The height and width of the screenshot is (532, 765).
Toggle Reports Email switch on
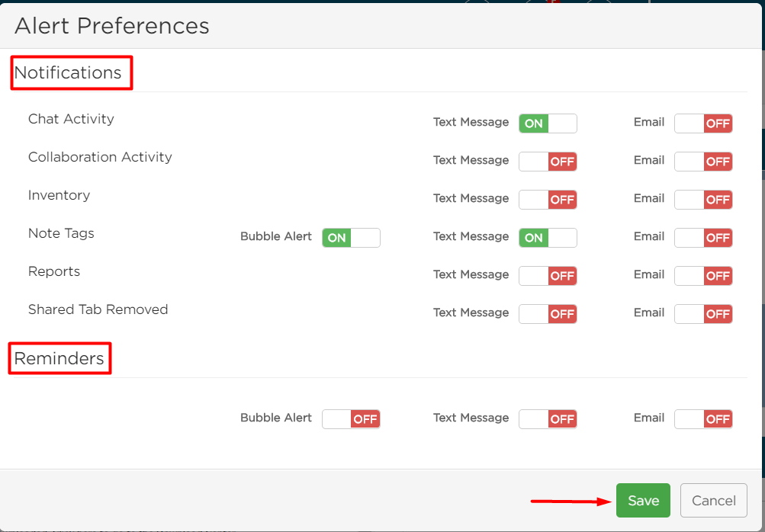pos(703,275)
